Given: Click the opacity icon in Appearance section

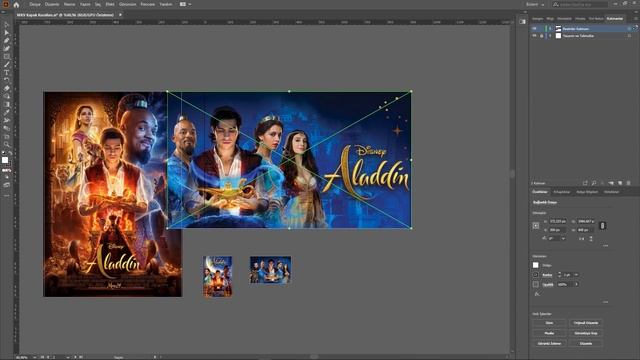Looking at the screenshot, I should click(536, 284).
